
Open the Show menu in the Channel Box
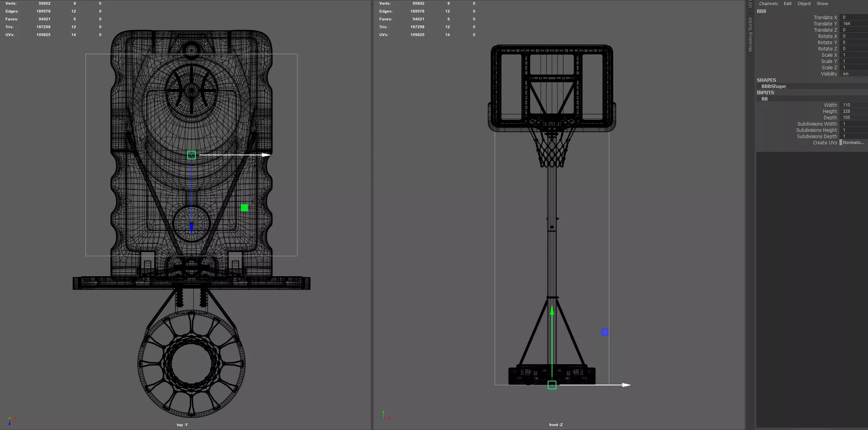coord(822,4)
